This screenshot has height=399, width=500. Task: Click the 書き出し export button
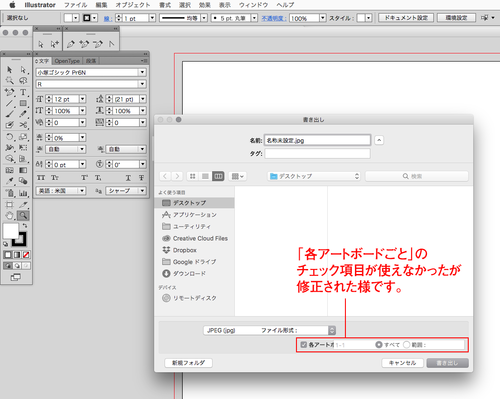pos(447,363)
